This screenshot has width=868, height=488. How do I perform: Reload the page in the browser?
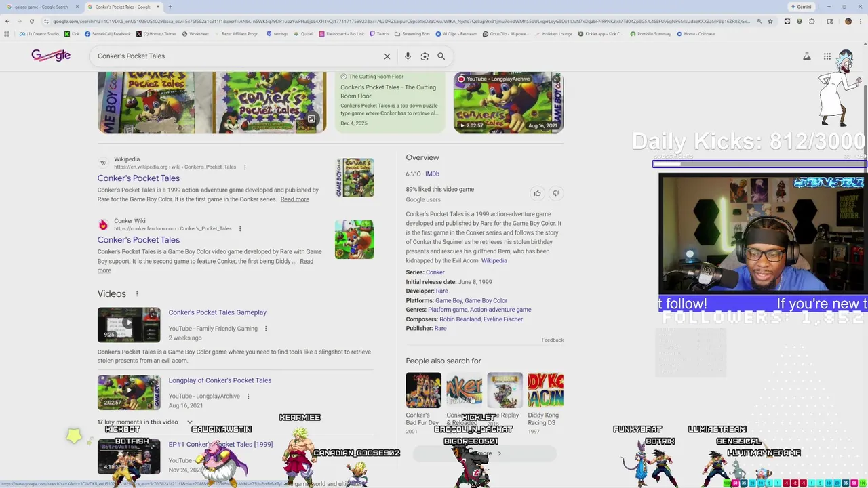click(x=31, y=21)
